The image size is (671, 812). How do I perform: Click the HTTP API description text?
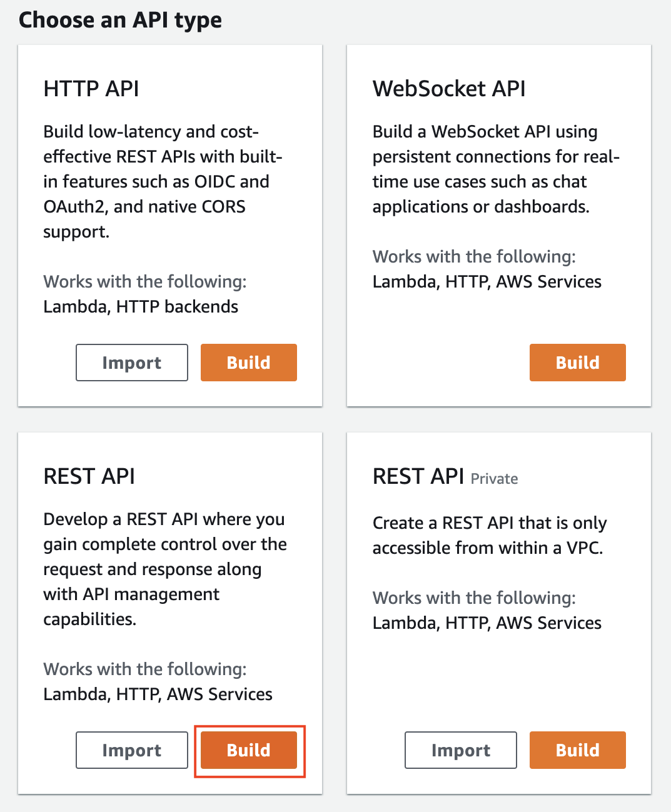point(163,181)
